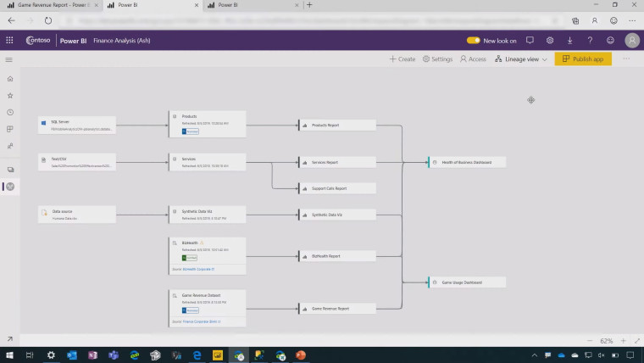
Task: Click the feedback smiley icon in header
Action: [610, 41]
